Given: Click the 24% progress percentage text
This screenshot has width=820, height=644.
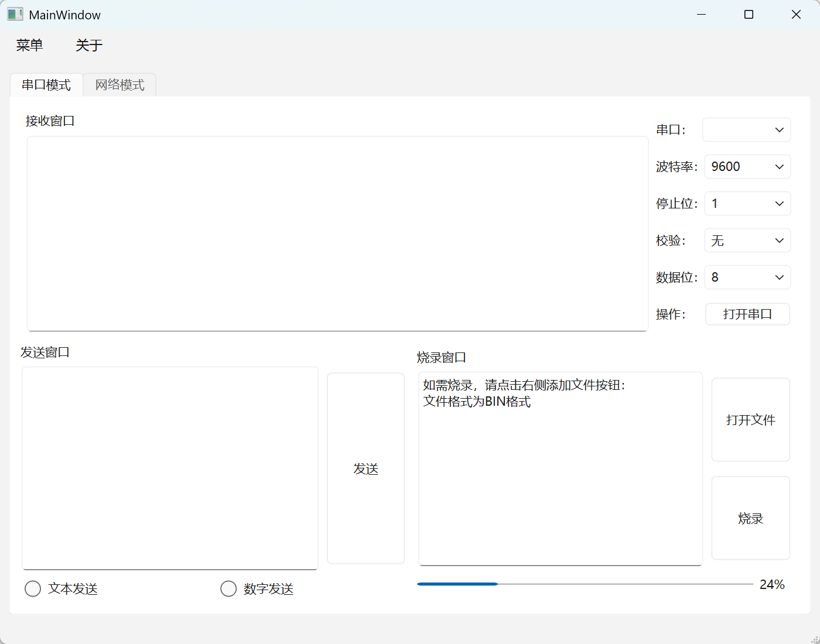Looking at the screenshot, I should click(x=772, y=585).
